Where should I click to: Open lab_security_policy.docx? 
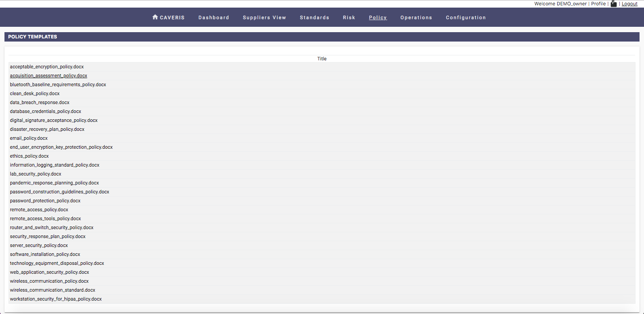[36, 174]
